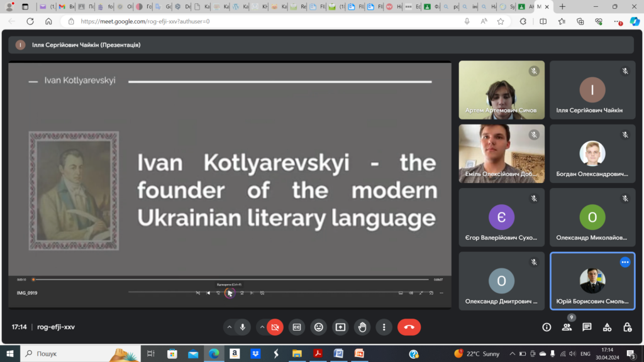Open chat with everyone icon
This screenshot has height=362, width=644.
pyautogui.click(x=587, y=327)
